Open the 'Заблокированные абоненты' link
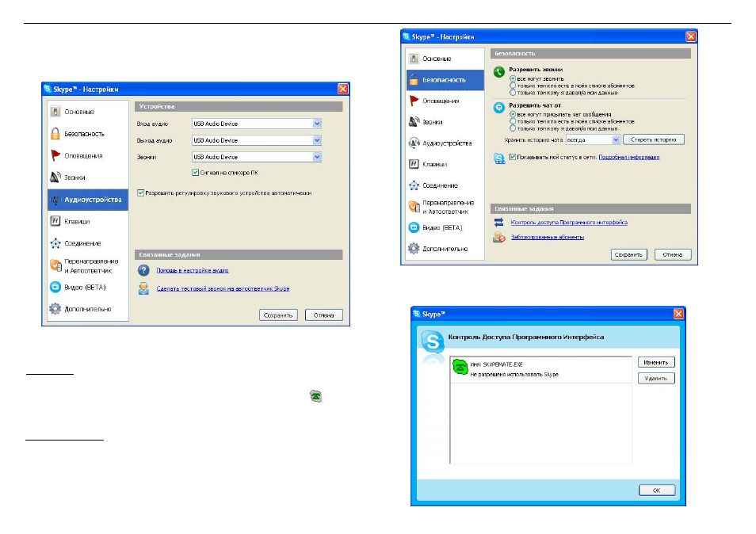 (x=548, y=237)
